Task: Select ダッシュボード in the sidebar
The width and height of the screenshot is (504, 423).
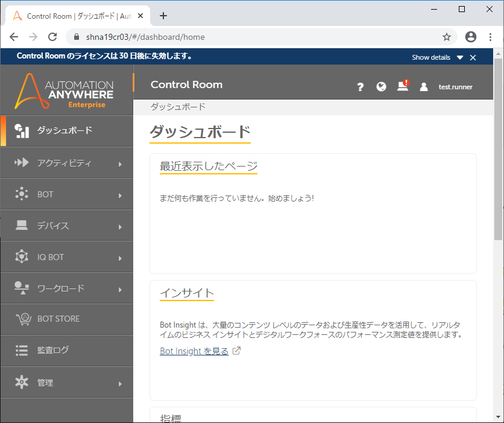Action: 67,131
